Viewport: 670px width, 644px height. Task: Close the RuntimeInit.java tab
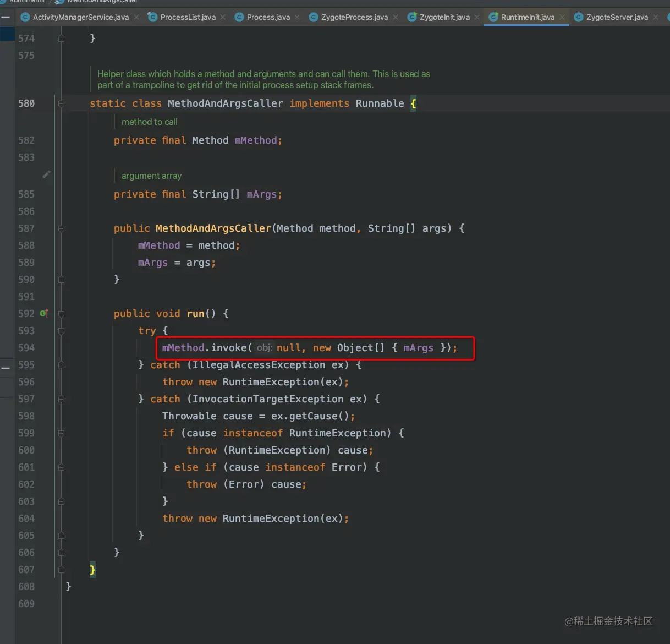pyautogui.click(x=562, y=17)
